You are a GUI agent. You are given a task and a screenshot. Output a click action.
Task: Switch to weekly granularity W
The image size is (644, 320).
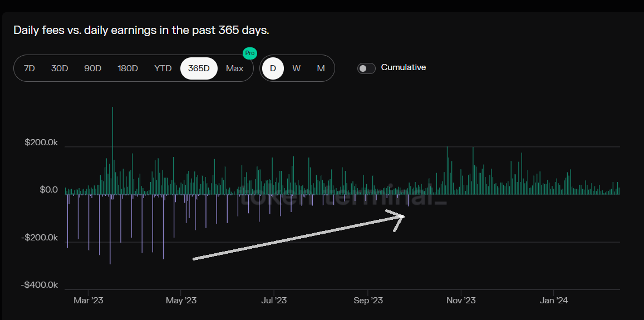pyautogui.click(x=296, y=68)
